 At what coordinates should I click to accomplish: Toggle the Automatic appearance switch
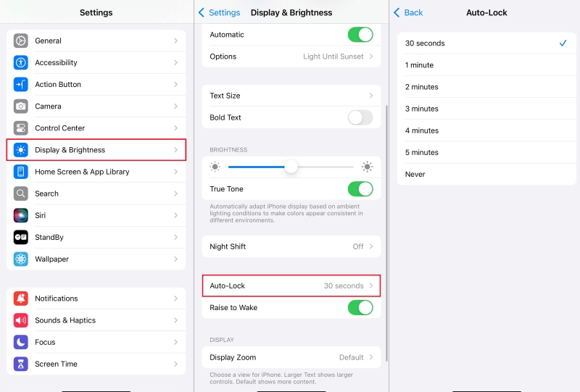click(360, 35)
